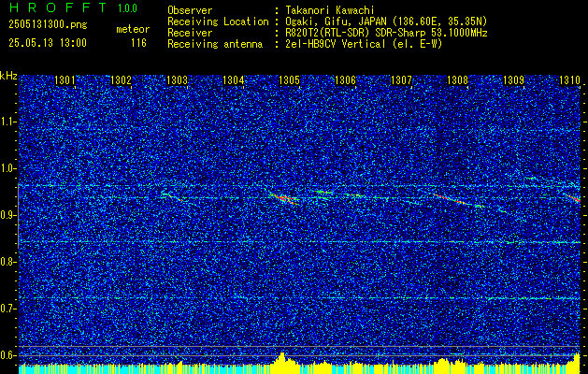The image size is (588, 374).
Task: Click the 0.9 kHz axis label
Action: pyautogui.click(x=8, y=215)
